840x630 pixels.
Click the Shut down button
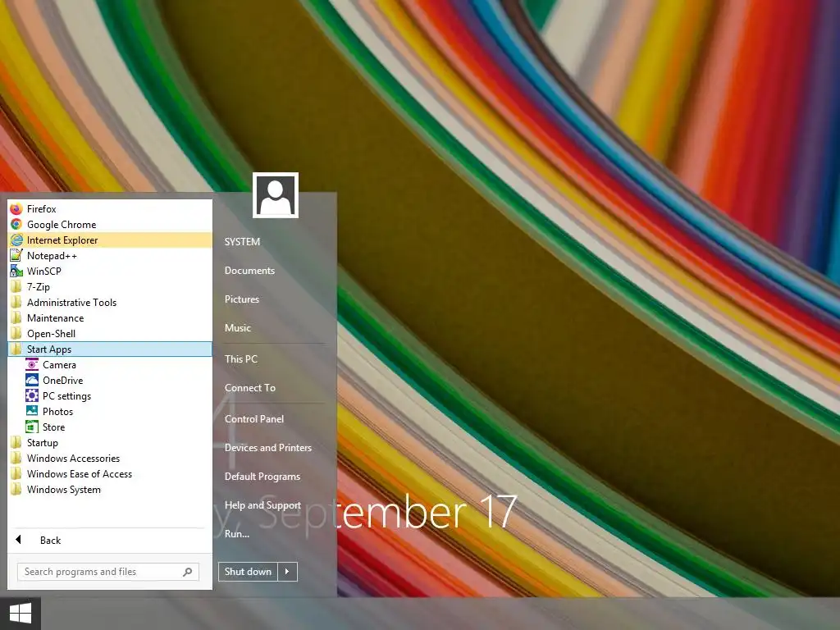[248, 572]
